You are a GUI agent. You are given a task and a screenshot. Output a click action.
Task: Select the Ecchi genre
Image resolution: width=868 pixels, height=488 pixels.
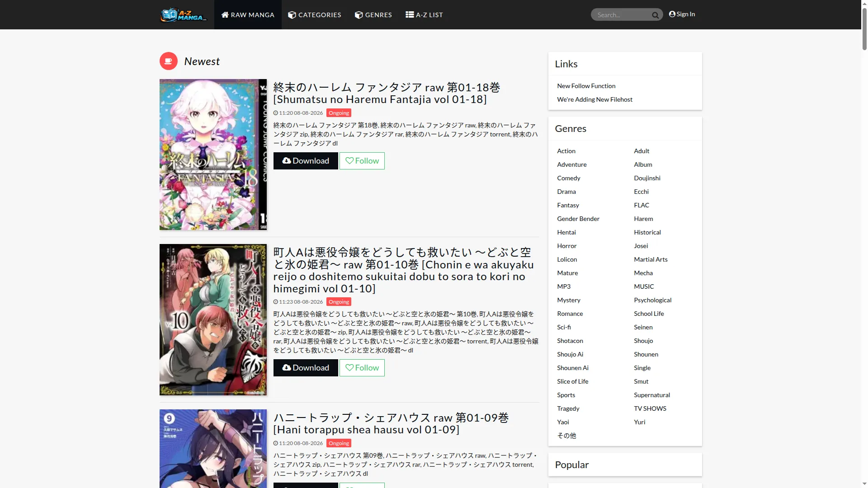pyautogui.click(x=641, y=192)
